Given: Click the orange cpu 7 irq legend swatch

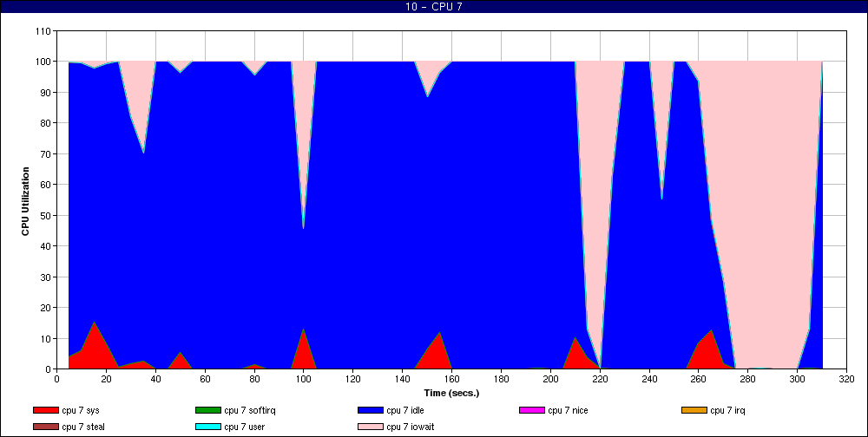Looking at the screenshot, I should point(694,410).
